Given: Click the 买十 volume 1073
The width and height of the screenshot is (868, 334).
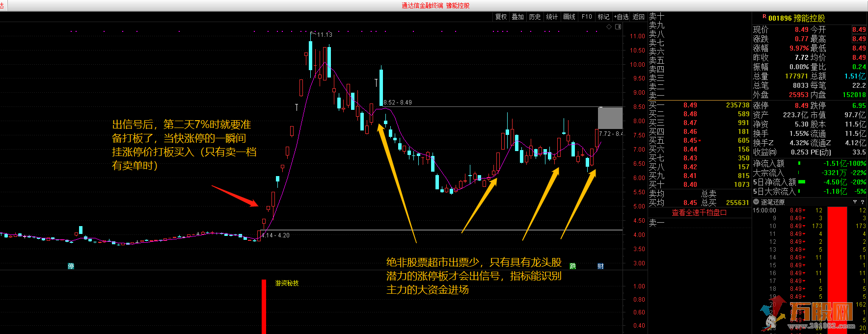Looking at the screenshot, I should click(741, 184).
